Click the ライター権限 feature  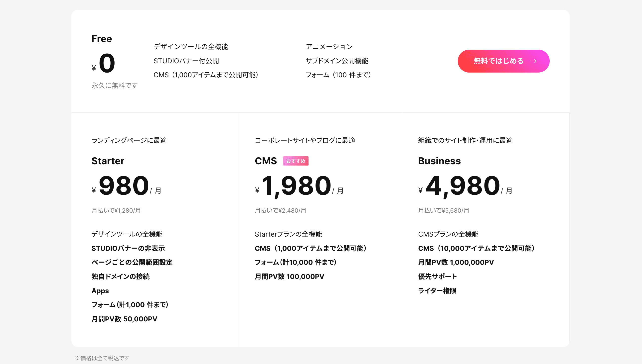point(437,291)
